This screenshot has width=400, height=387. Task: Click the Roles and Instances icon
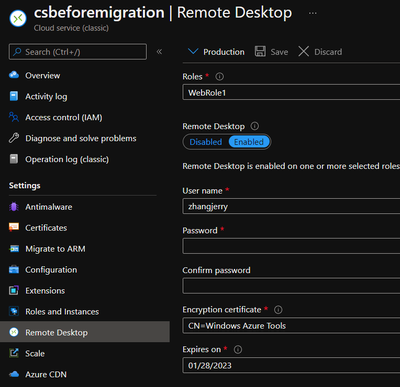(x=14, y=311)
